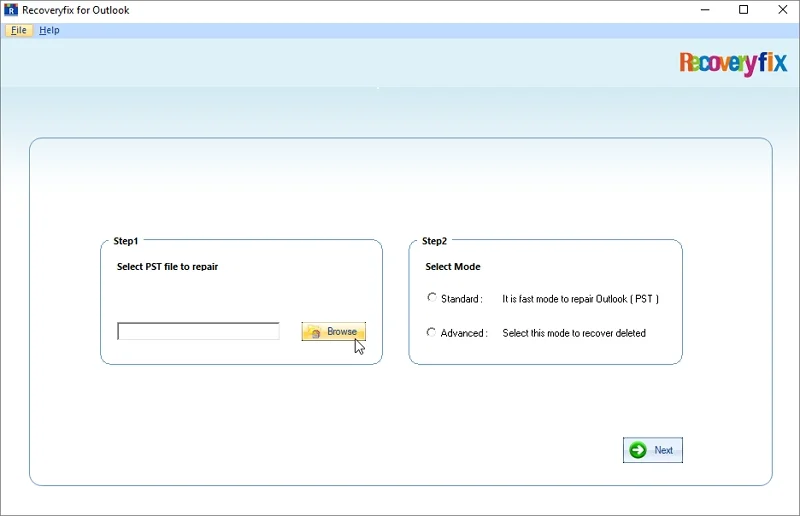Viewport: 800px width, 516px height.
Task: Click the green arrow icon on Next
Action: [x=638, y=450]
